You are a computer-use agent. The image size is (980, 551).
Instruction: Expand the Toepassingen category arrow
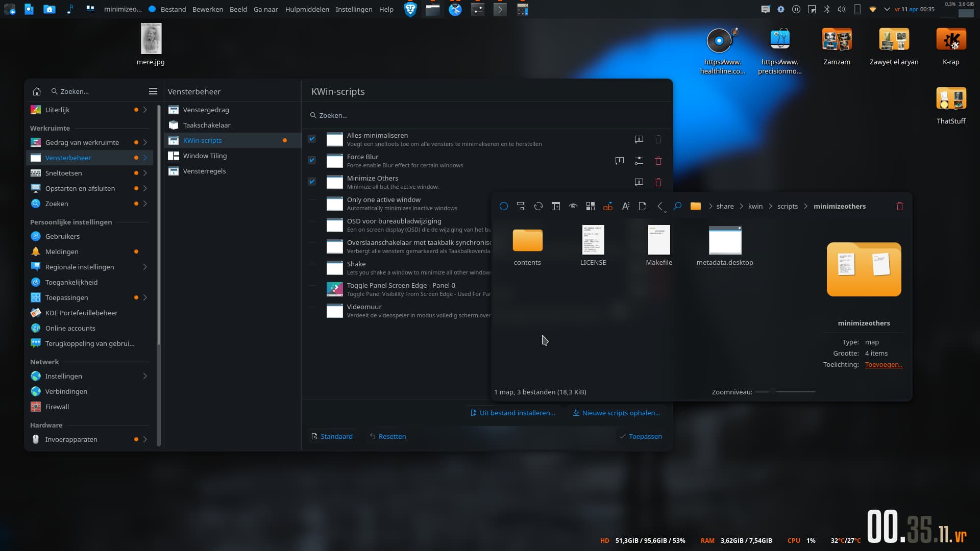pos(145,297)
